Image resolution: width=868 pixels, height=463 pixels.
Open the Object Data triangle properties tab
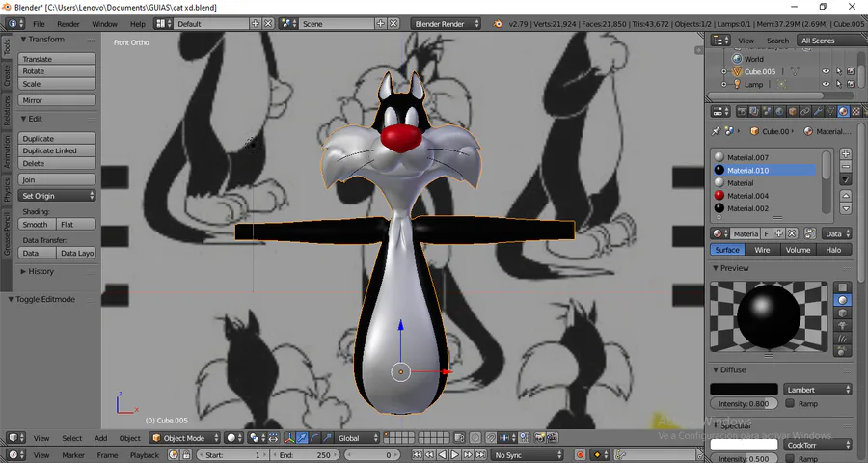830,111
